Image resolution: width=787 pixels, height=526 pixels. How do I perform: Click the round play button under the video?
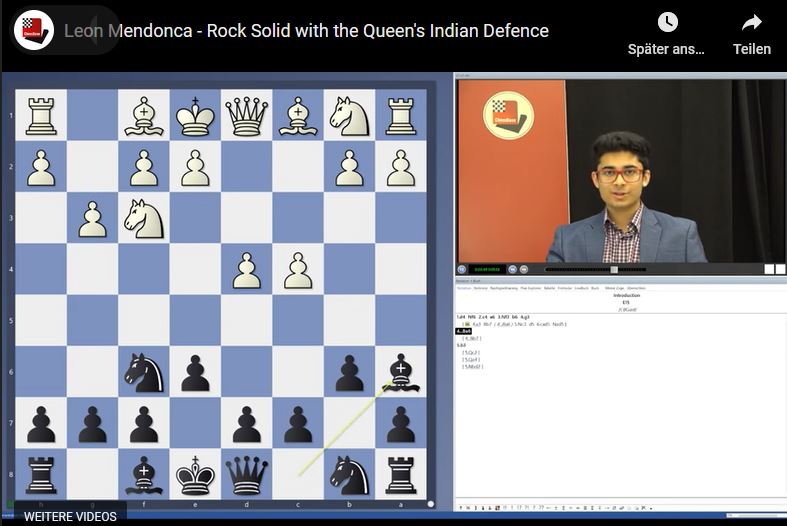(x=462, y=270)
